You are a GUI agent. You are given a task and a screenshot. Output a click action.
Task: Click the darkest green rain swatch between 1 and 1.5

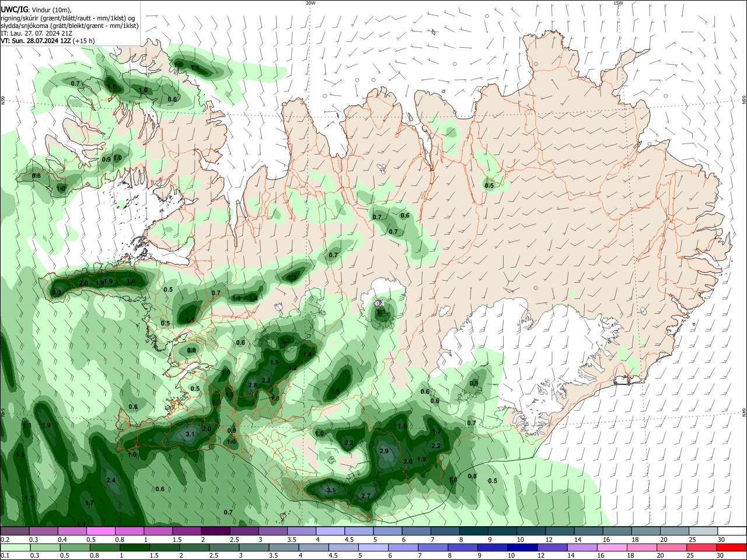tap(134, 548)
